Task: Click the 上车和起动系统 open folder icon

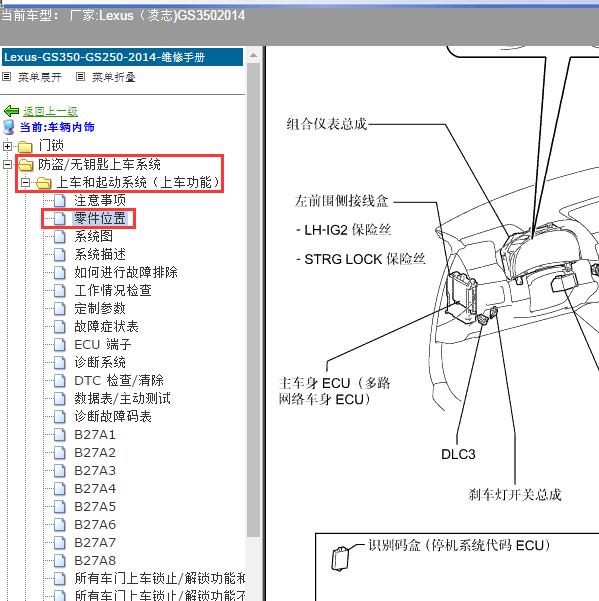Action: click(44, 183)
